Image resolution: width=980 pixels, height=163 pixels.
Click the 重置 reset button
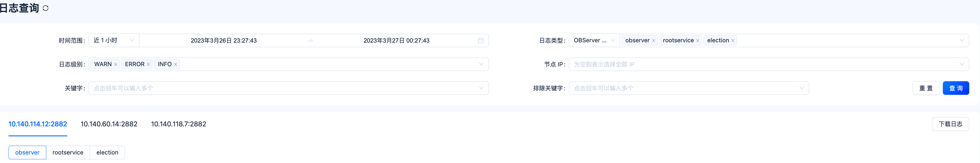[925, 88]
